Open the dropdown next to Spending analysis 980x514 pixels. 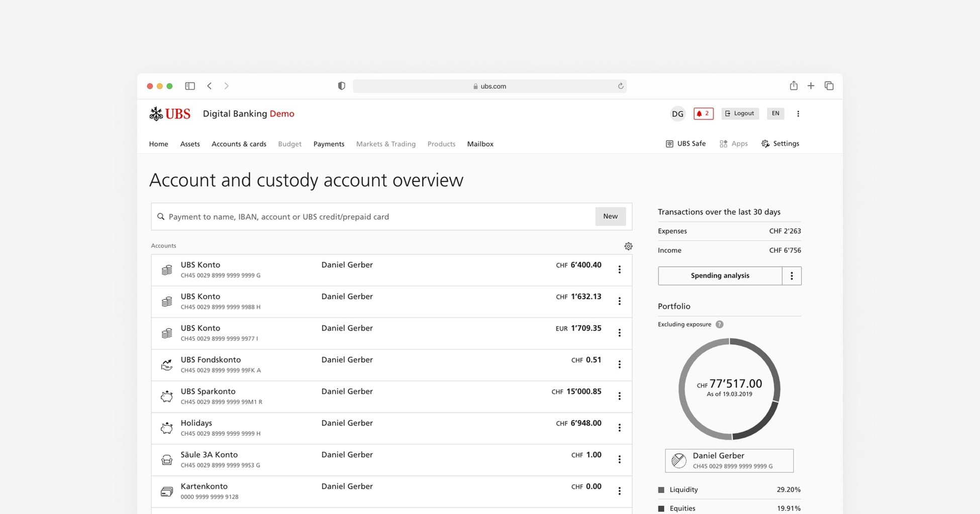point(792,275)
